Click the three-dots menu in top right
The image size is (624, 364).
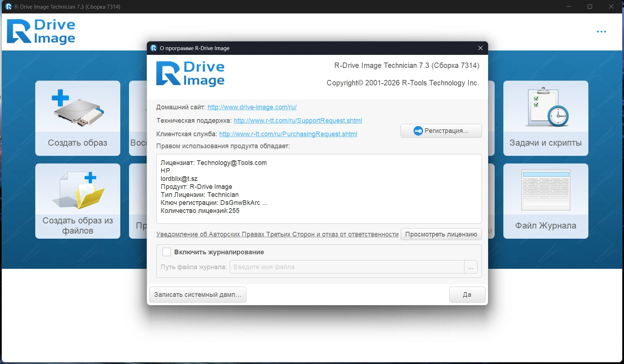point(601,32)
